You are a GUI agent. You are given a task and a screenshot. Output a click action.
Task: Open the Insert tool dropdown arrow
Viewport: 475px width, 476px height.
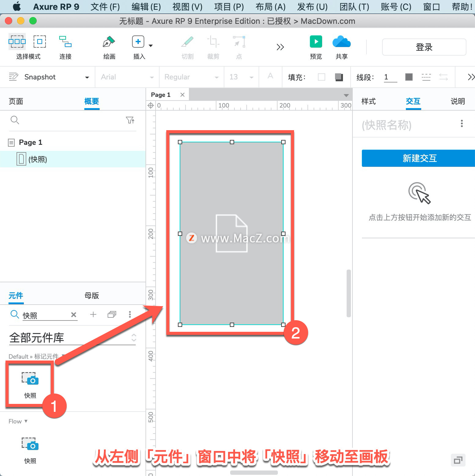pos(151,46)
